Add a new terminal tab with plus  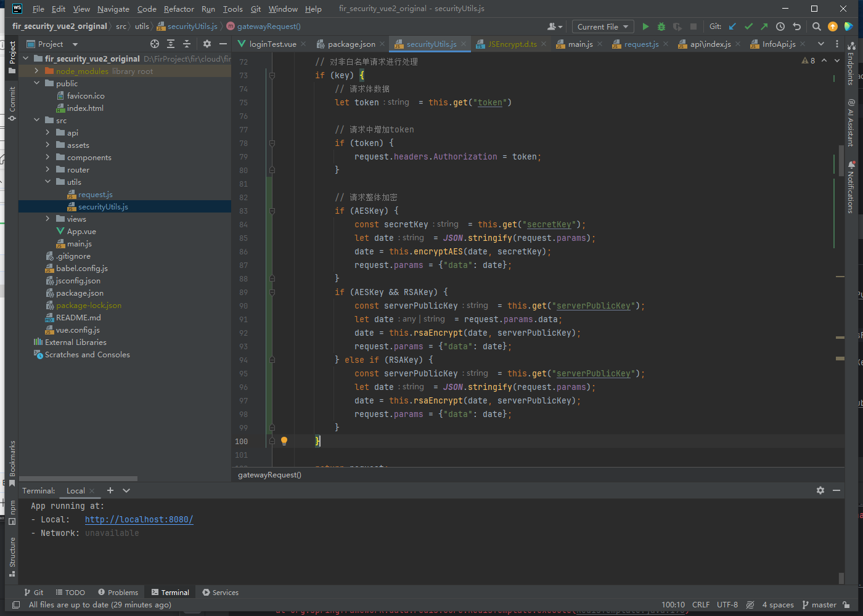[x=110, y=490]
